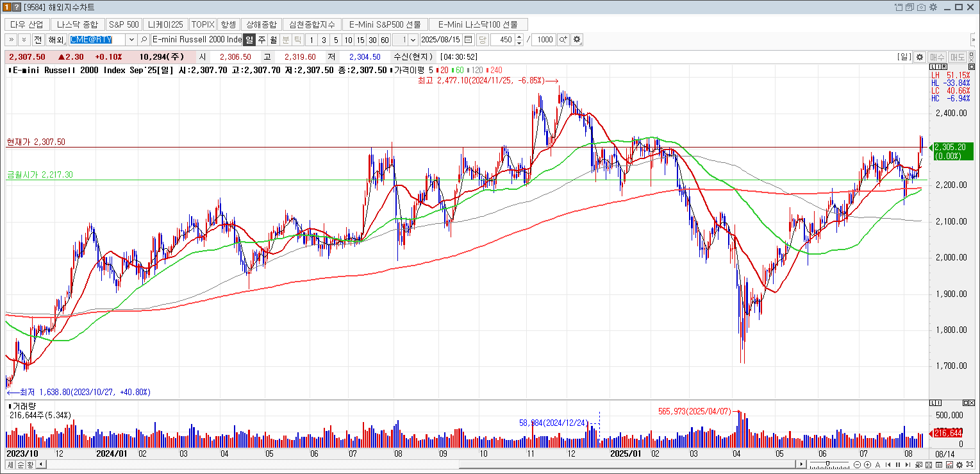This screenshot has width=980, height=474.
Task: Click the title bar snowflake settings icon
Action: pos(933,7)
